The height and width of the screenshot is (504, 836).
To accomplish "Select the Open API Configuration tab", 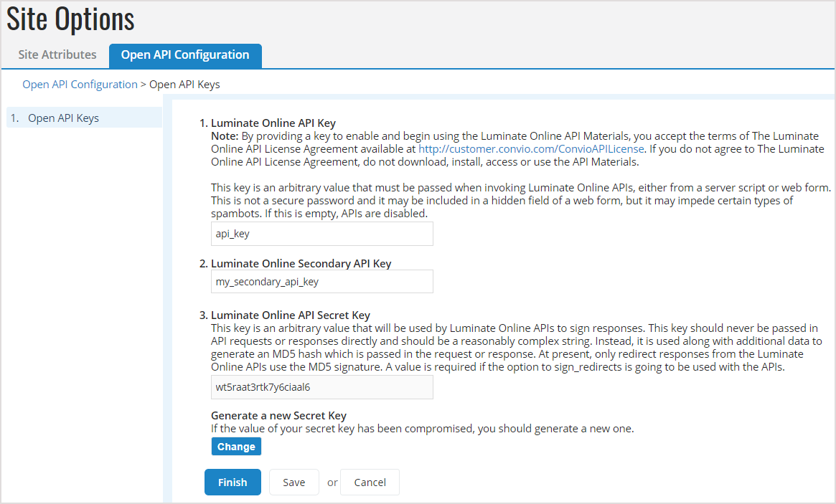I will pyautogui.click(x=185, y=55).
